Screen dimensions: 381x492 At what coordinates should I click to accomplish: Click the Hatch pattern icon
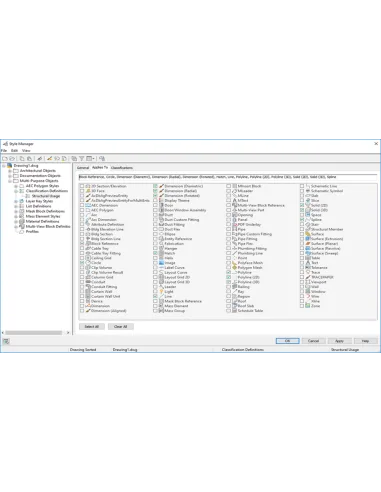(161, 253)
